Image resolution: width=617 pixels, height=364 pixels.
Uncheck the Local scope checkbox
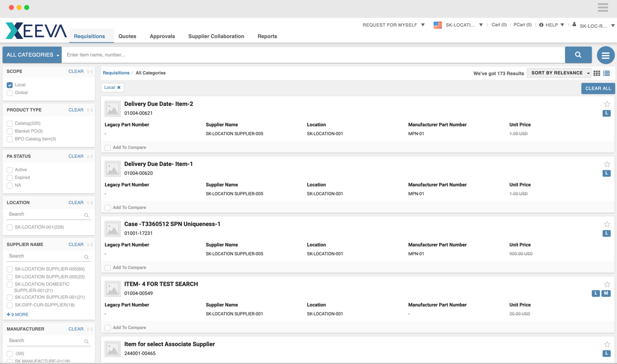click(10, 85)
